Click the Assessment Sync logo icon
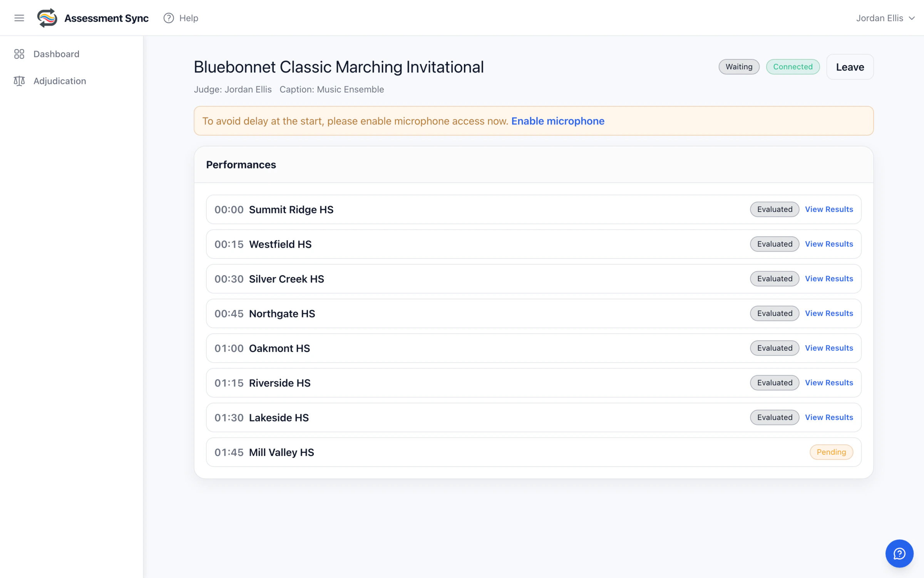The image size is (924, 578). pyautogui.click(x=47, y=18)
